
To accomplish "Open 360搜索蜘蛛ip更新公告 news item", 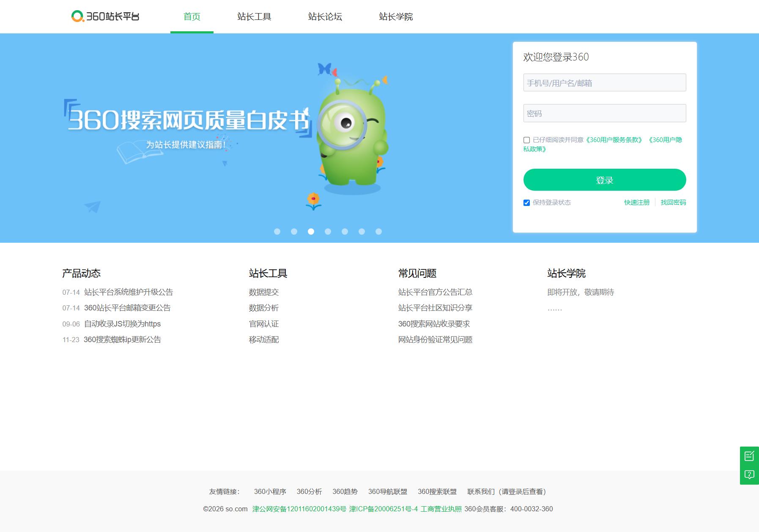I will [122, 340].
